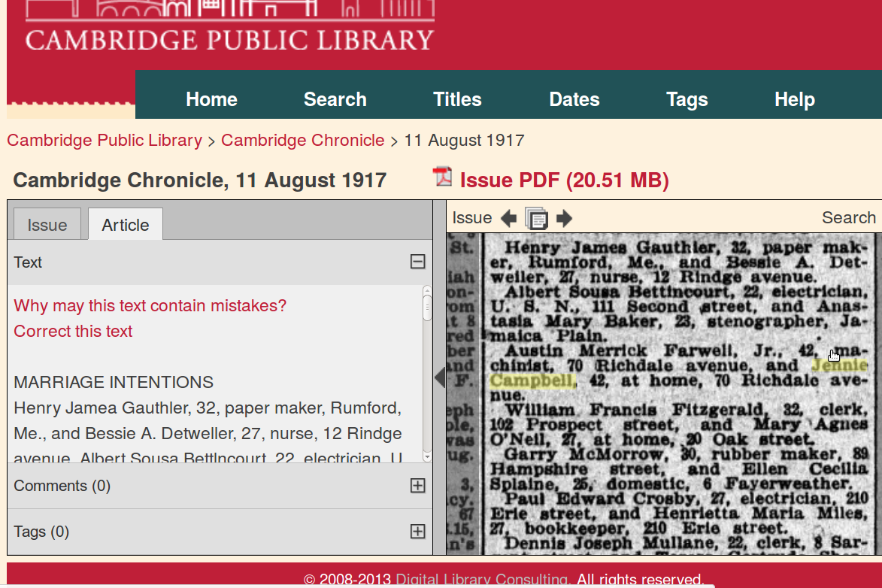Open Issue PDF (20.51 MB) link
882x588 pixels.
564,180
